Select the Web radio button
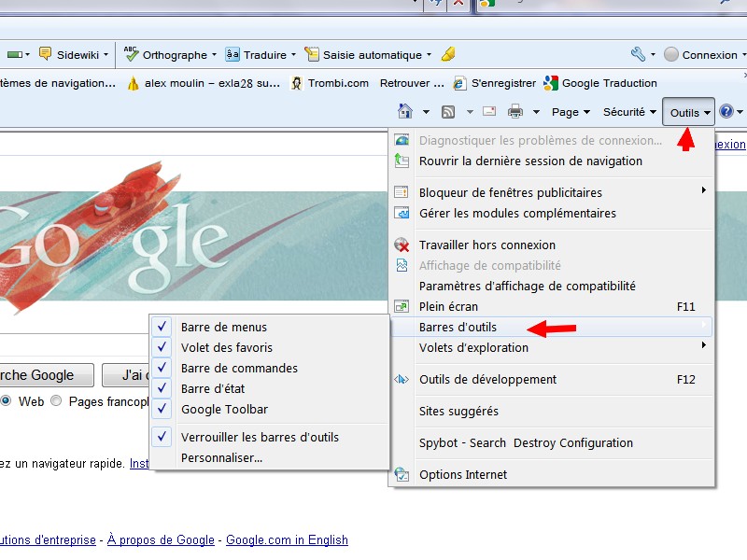This screenshot has height=560, width=747. coord(7,401)
